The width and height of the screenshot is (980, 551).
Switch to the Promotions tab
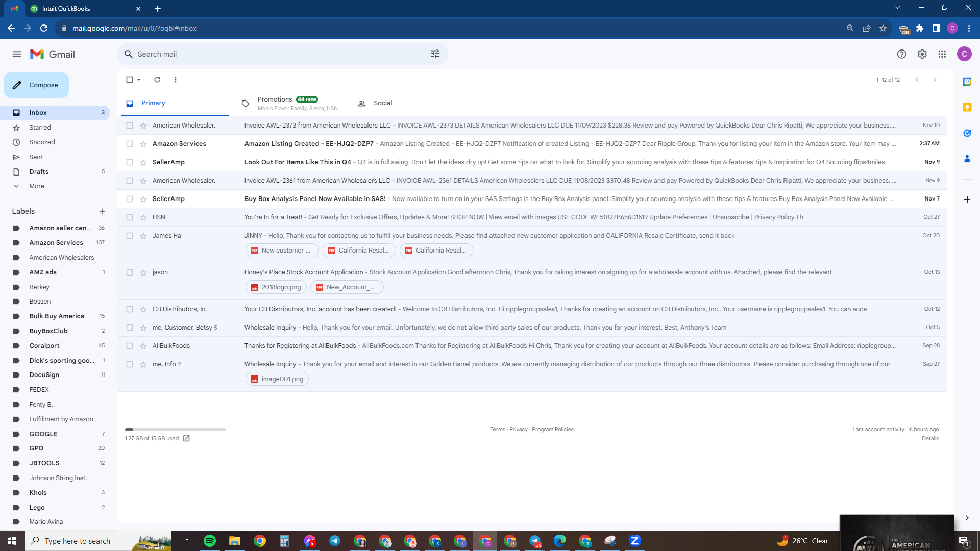tap(291, 103)
